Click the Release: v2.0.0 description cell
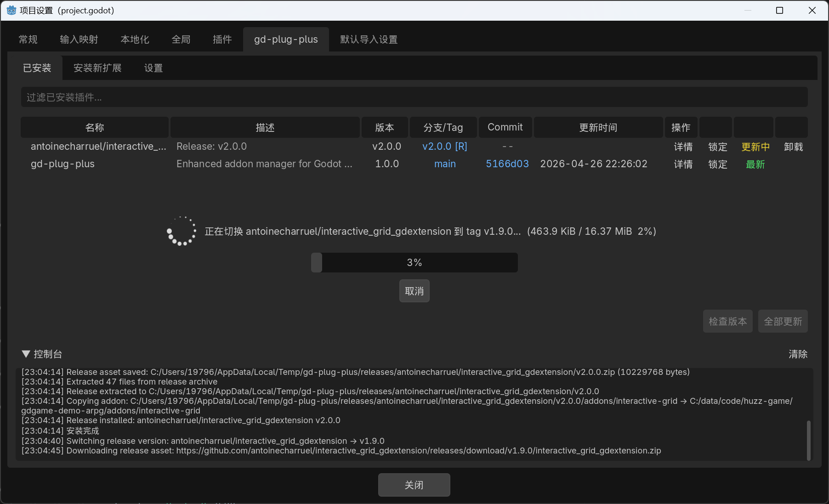The height and width of the screenshot is (504, 829). pos(211,147)
